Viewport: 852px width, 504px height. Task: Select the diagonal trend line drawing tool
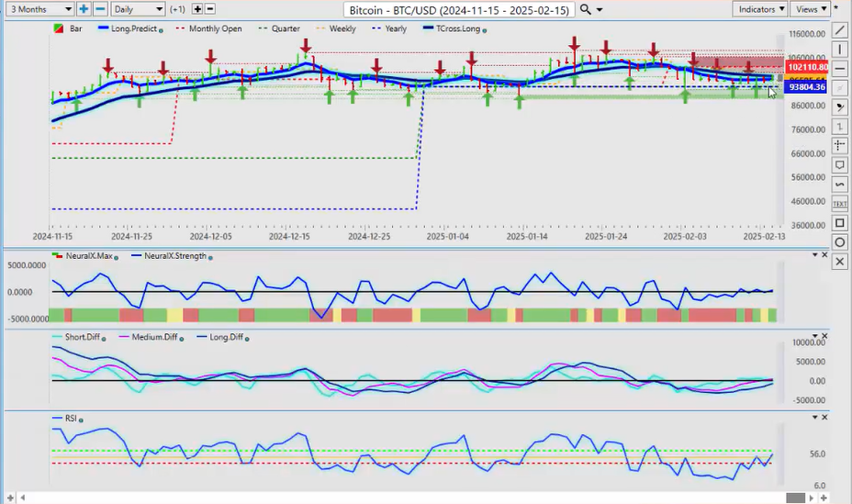[x=840, y=30]
